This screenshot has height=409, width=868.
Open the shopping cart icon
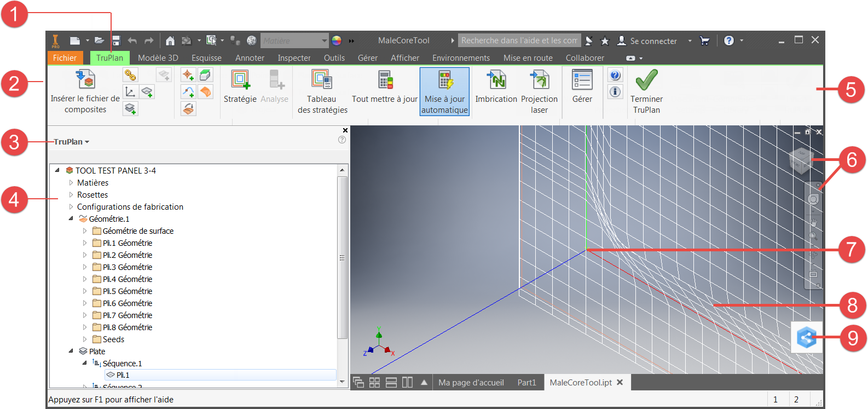(705, 41)
